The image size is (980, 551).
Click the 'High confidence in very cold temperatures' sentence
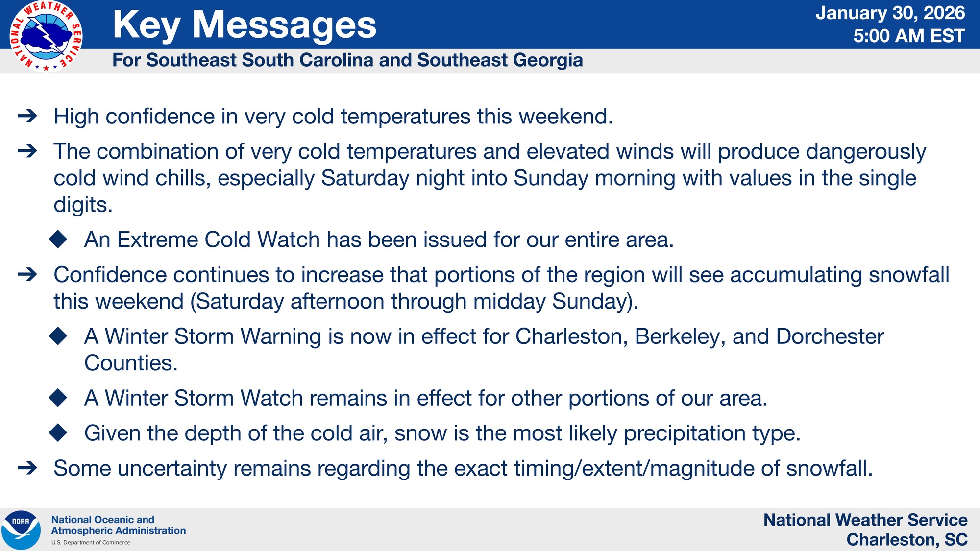point(333,117)
